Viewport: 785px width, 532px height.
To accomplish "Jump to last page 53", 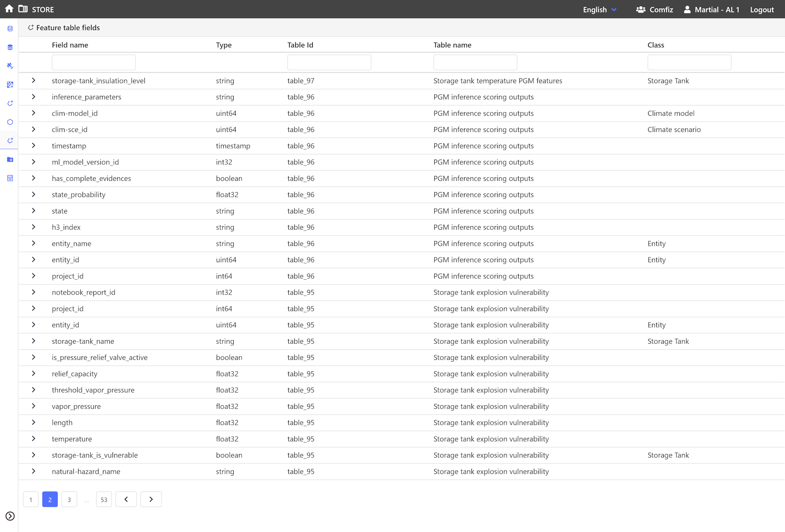I will 104,499.
